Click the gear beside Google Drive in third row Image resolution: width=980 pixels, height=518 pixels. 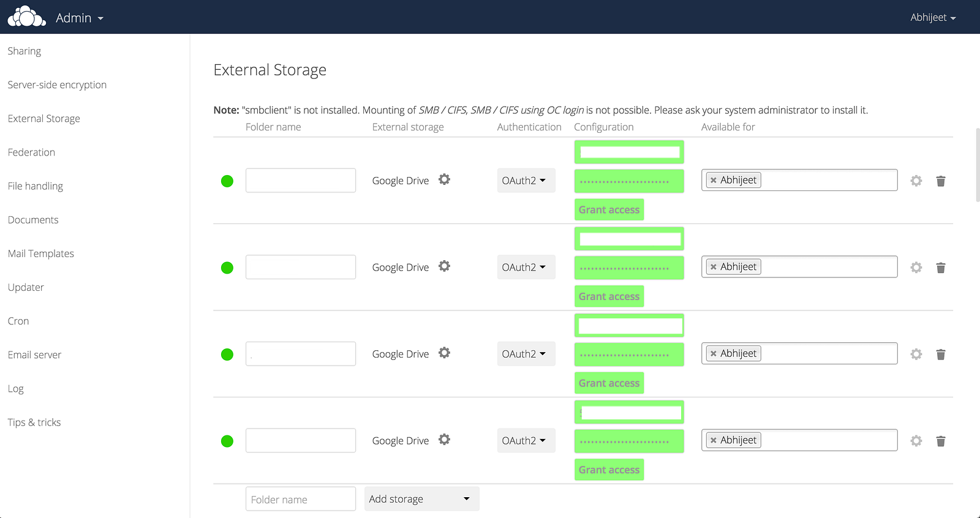pos(445,353)
